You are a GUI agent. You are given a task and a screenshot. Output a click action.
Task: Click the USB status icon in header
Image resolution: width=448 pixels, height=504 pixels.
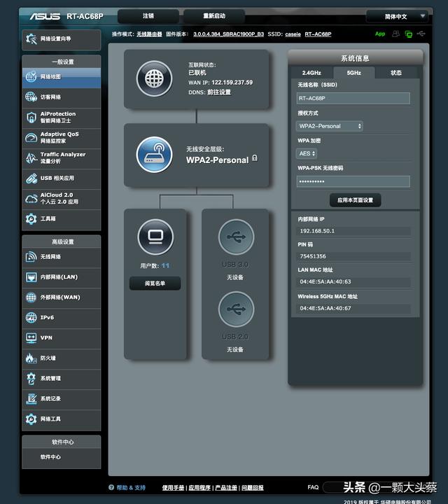pyautogui.click(x=421, y=34)
